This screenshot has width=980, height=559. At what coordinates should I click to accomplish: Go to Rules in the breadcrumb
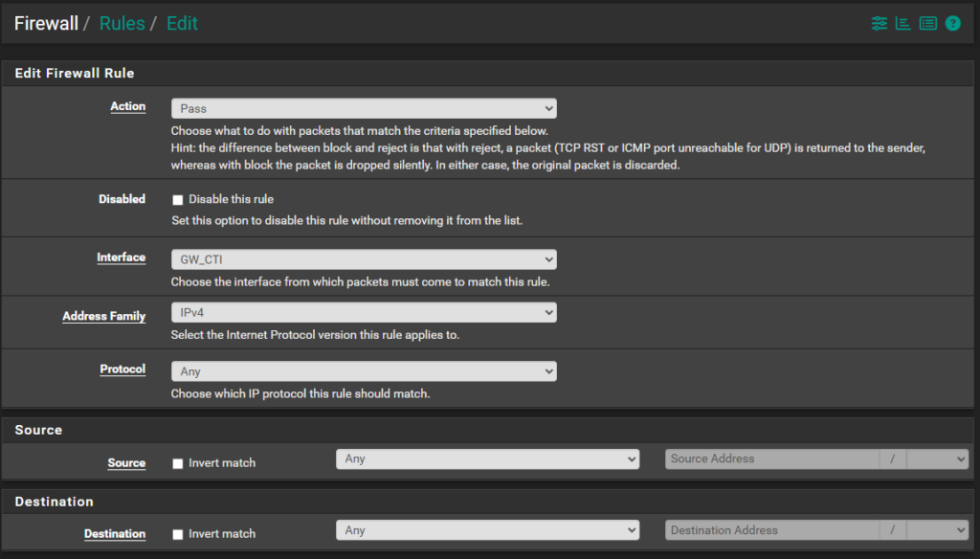coord(122,23)
